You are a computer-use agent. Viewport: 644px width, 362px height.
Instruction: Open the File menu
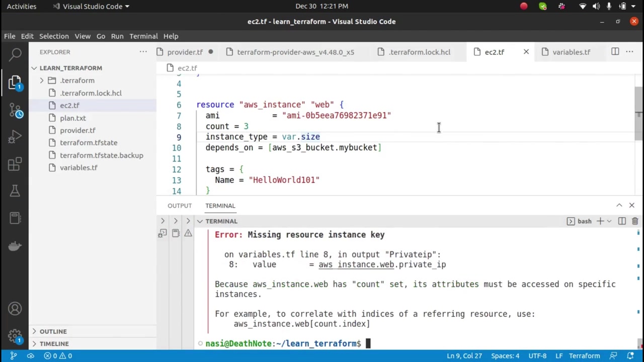pos(10,36)
